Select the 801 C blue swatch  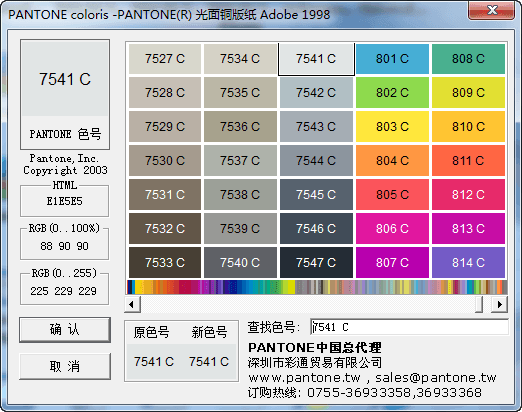click(x=392, y=59)
